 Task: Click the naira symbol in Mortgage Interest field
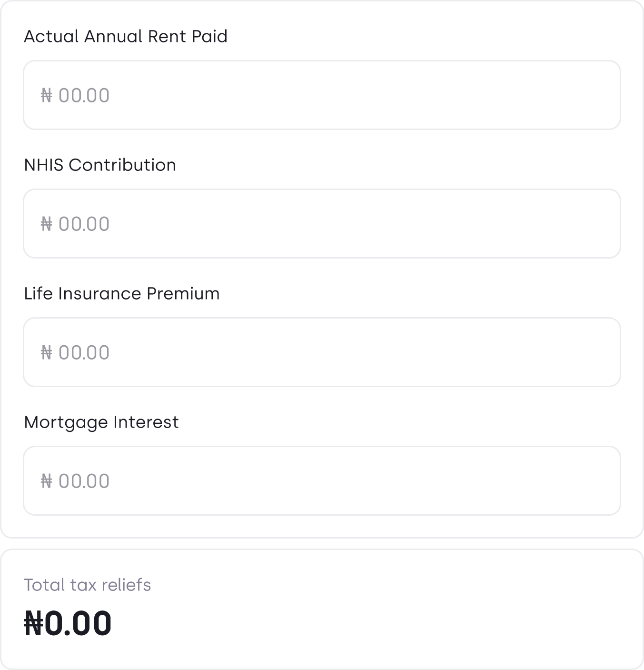click(46, 481)
